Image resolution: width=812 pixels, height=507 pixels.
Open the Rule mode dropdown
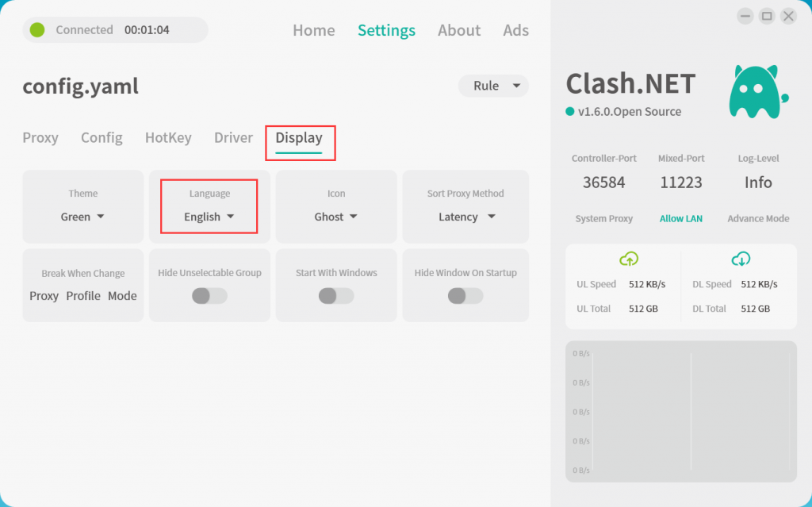[x=493, y=86]
